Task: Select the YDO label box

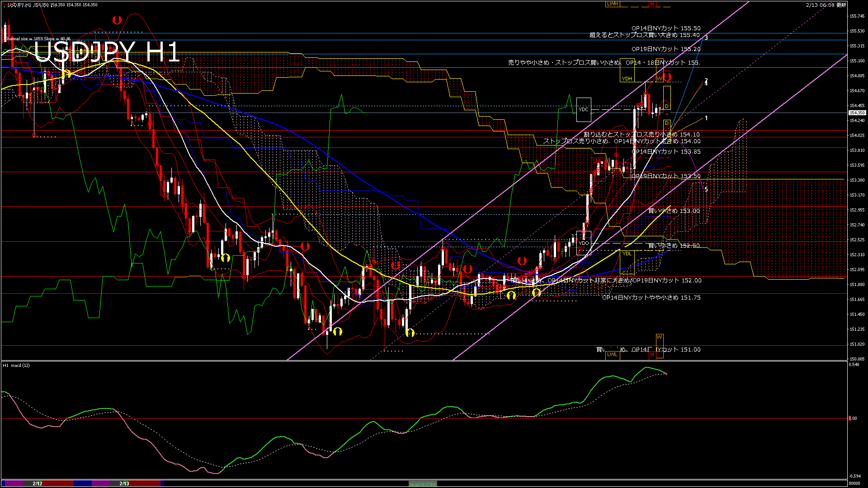Action: [584, 243]
